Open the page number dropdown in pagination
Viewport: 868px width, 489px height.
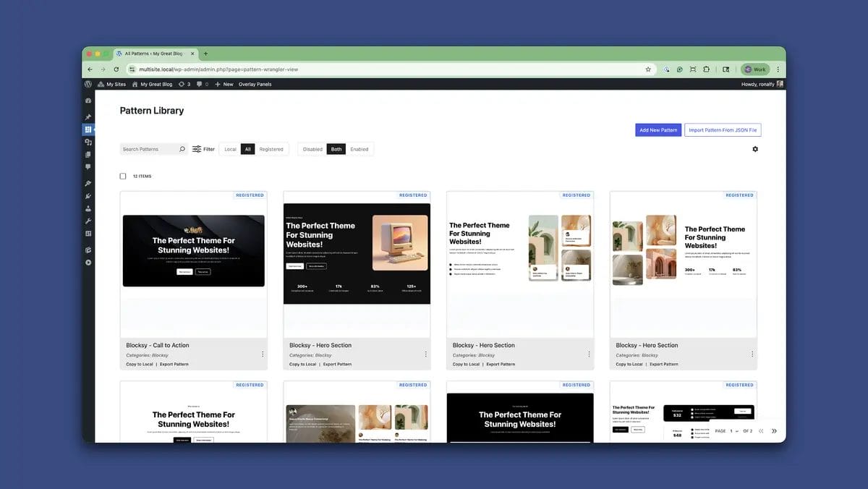tap(733, 431)
